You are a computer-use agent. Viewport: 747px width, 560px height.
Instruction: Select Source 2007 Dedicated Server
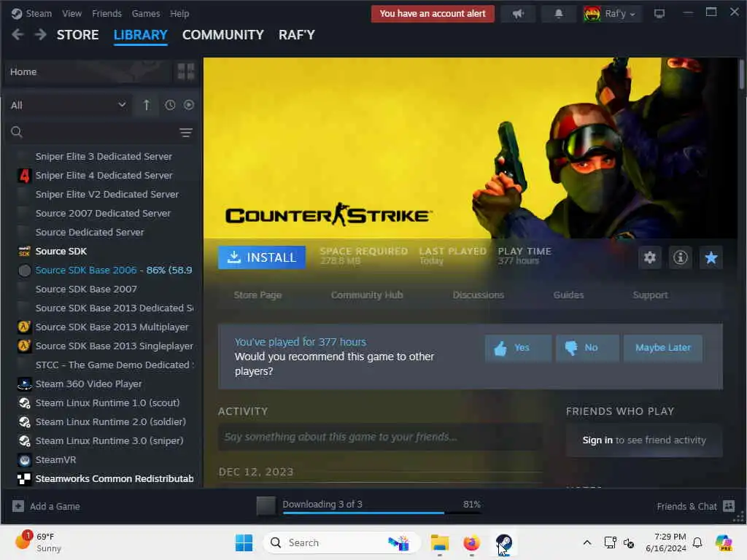(105, 214)
